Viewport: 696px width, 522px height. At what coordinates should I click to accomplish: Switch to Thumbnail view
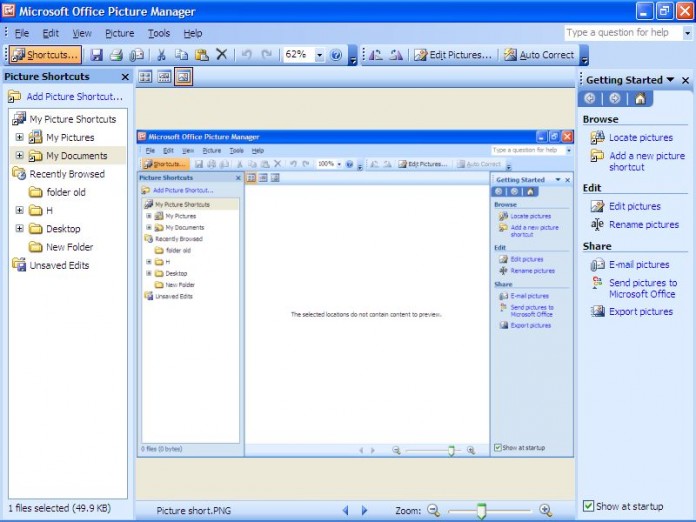pyautogui.click(x=145, y=77)
